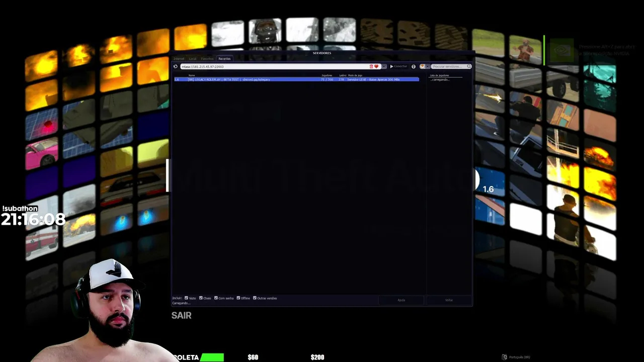The image size is (644, 362).
Task: Connect to the server with Conectar
Action: 398,66
